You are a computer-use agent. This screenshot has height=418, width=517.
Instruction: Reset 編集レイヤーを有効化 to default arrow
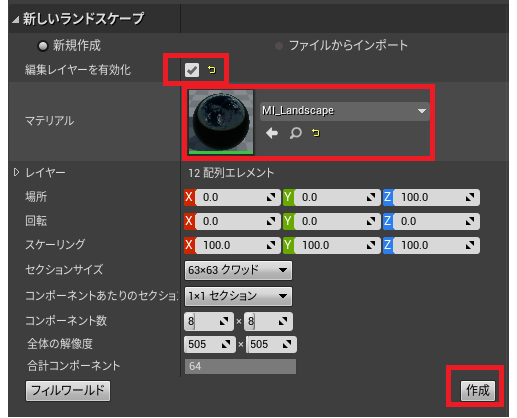(x=211, y=70)
